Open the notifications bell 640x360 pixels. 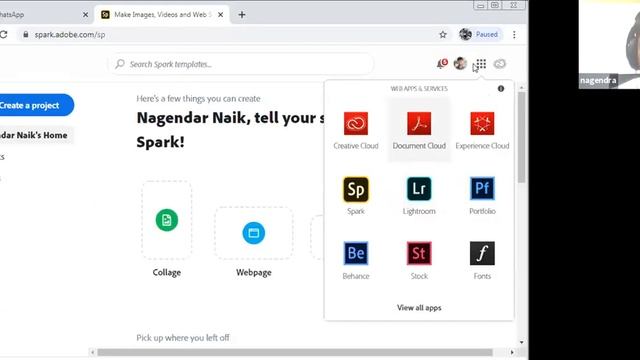tap(442, 64)
